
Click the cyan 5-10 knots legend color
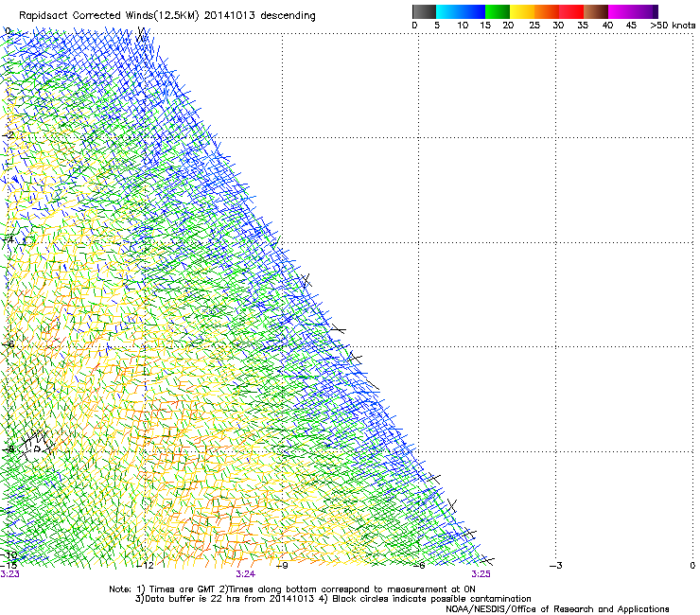tap(447, 11)
